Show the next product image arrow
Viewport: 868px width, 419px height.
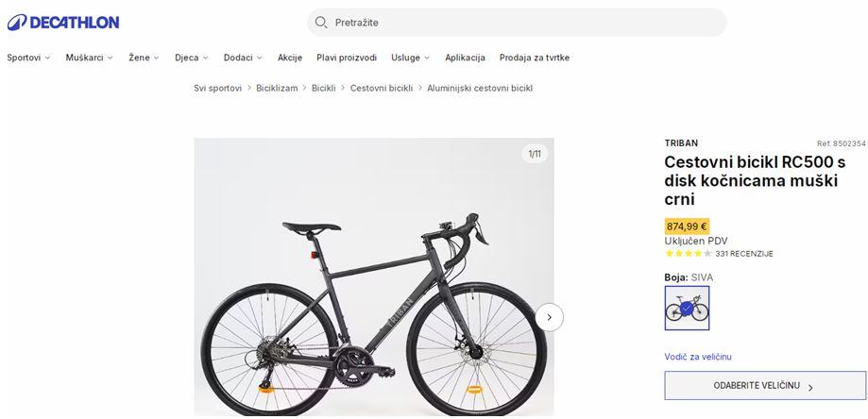pos(549,317)
